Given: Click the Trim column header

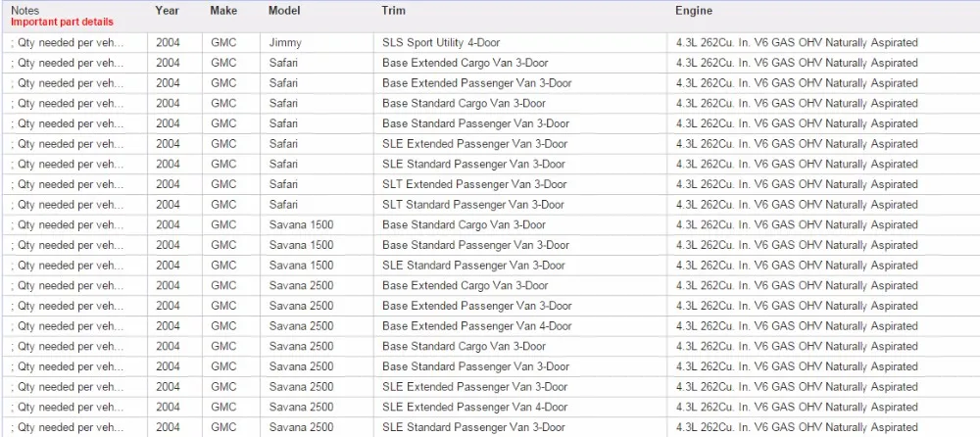Looking at the screenshot, I should (x=393, y=11).
